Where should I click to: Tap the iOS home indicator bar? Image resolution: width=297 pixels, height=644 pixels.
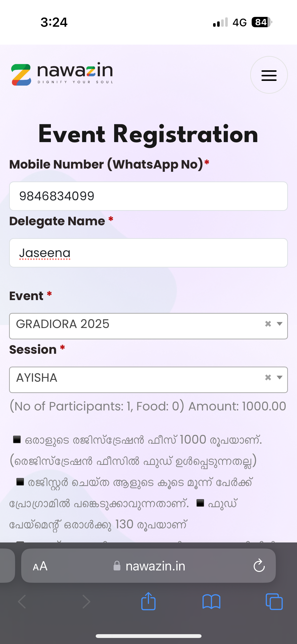coord(148,636)
